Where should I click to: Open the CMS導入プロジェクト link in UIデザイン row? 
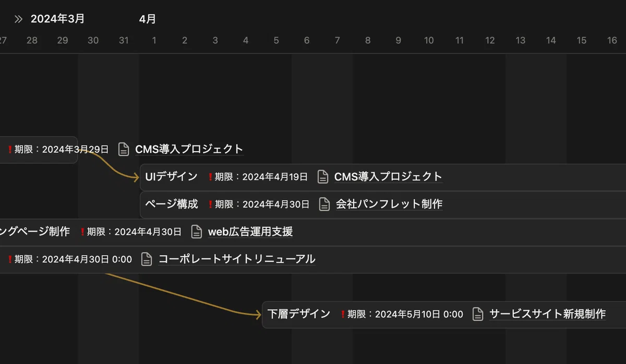[388, 176]
